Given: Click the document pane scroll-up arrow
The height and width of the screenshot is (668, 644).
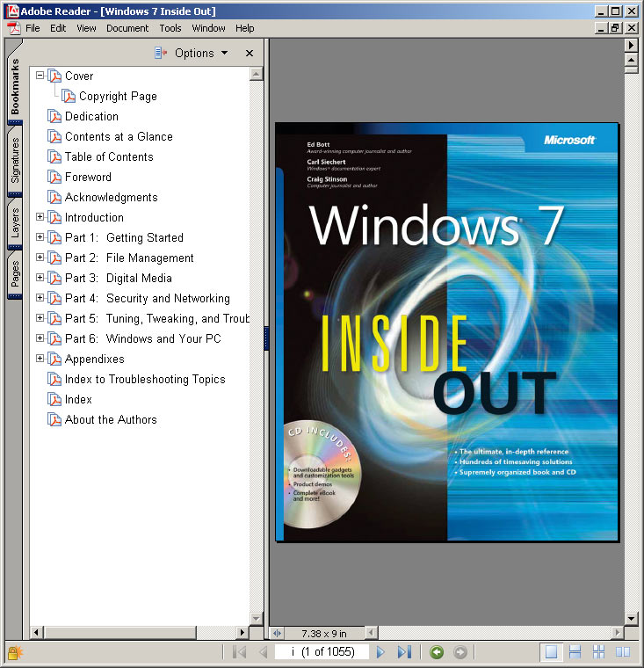Looking at the screenshot, I should point(631,60).
